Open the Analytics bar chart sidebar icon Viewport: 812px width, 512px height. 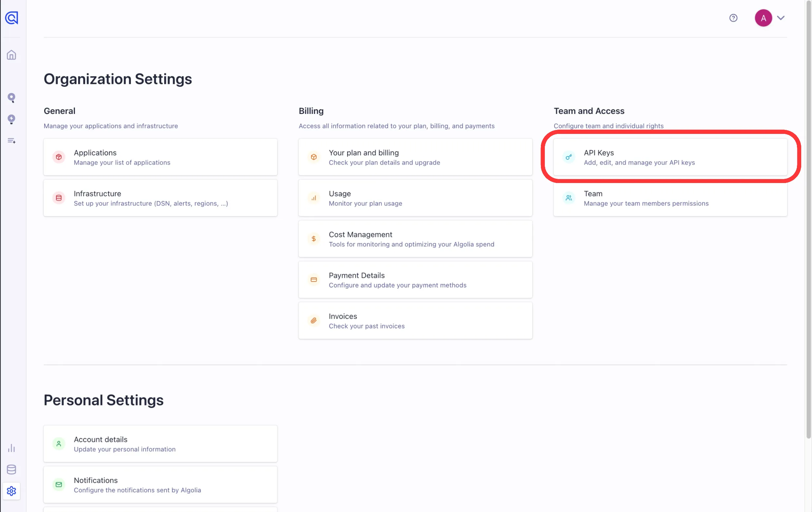tap(11, 448)
